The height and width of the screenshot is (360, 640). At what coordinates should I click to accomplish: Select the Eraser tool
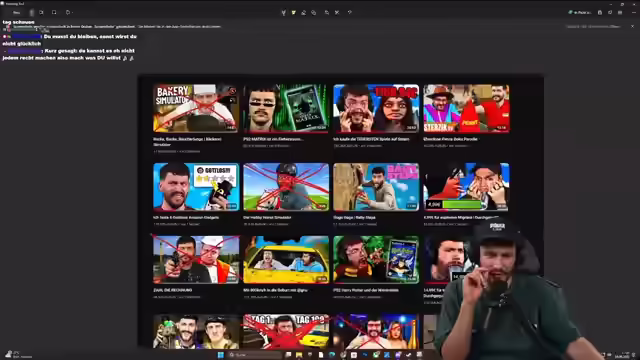point(304,13)
